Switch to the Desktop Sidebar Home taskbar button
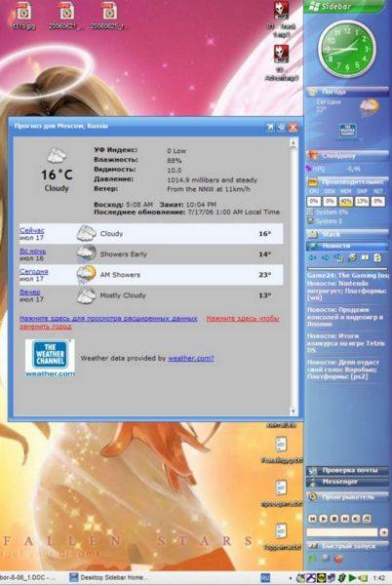 [x=109, y=578]
